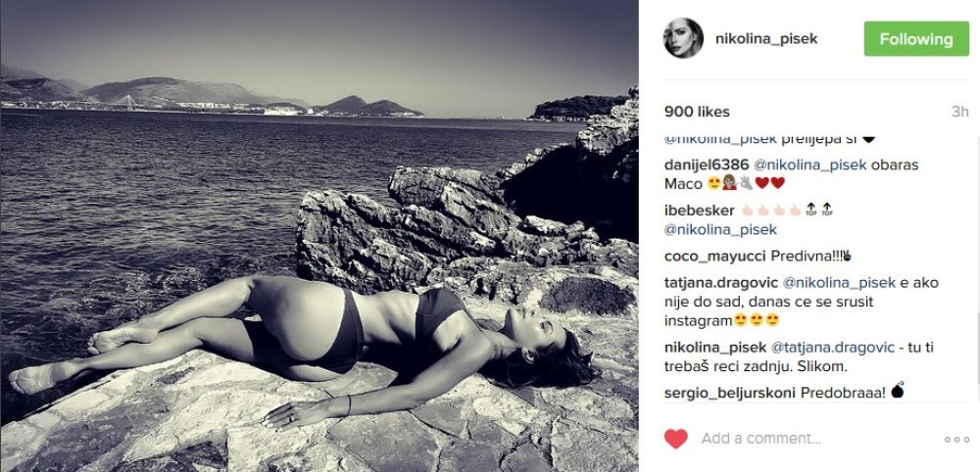This screenshot has height=472, width=980.
Task: Open the three-dots more options menu
Action: coord(956,440)
